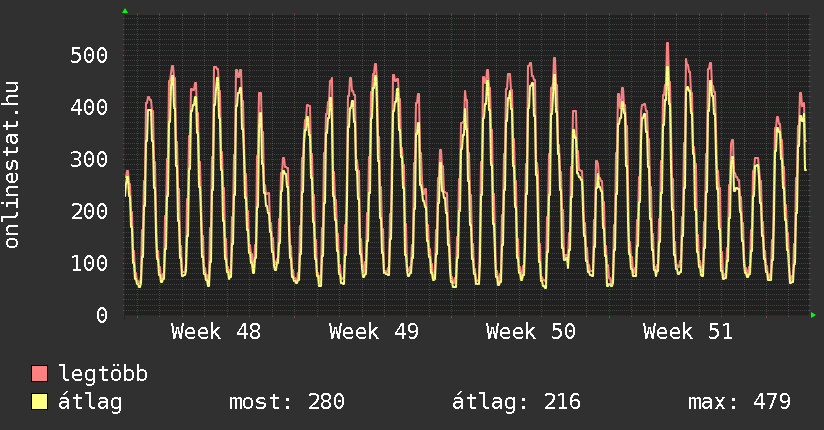Click the Week 50 axis label

530,332
